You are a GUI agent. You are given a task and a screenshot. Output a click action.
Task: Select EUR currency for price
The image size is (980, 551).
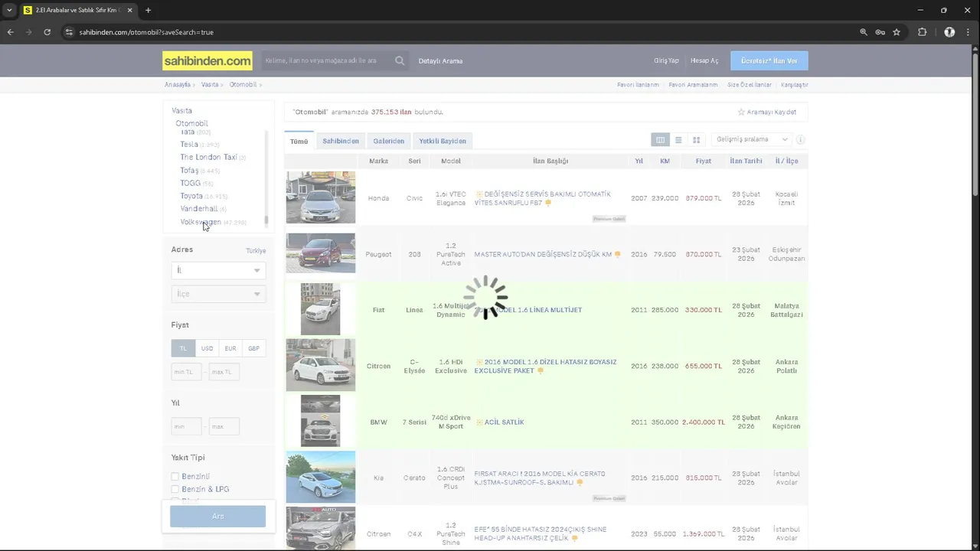pos(230,348)
